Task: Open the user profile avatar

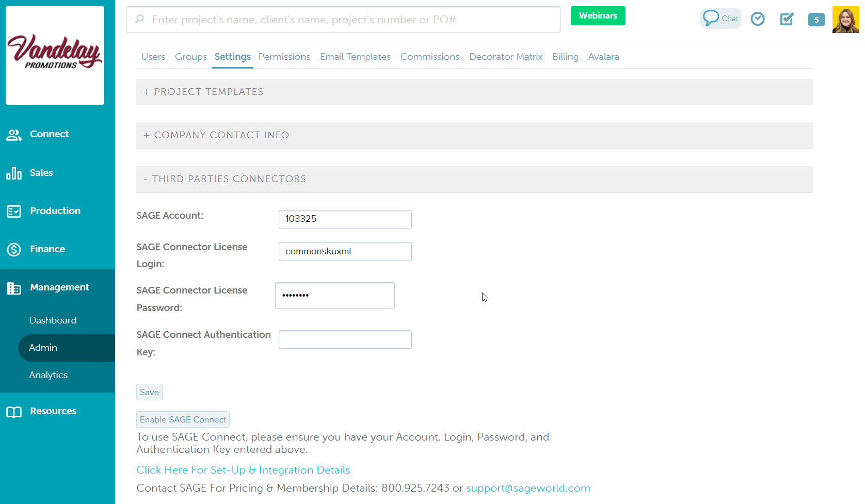Action: 845,20
